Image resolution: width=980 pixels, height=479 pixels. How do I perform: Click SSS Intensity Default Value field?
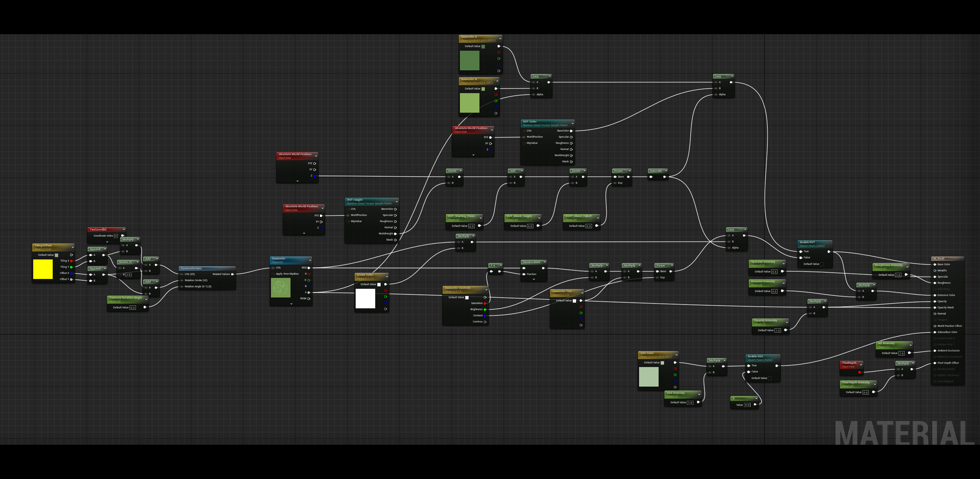[690, 402]
